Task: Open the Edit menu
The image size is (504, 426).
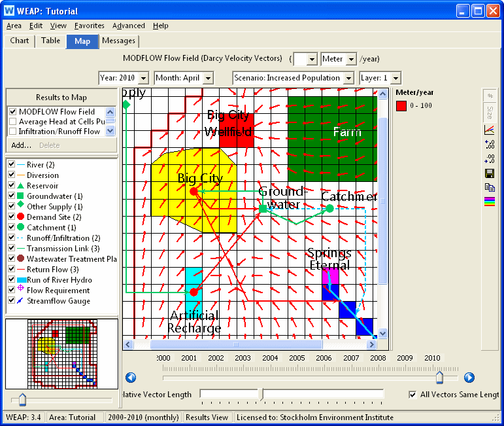Action: tap(36, 26)
